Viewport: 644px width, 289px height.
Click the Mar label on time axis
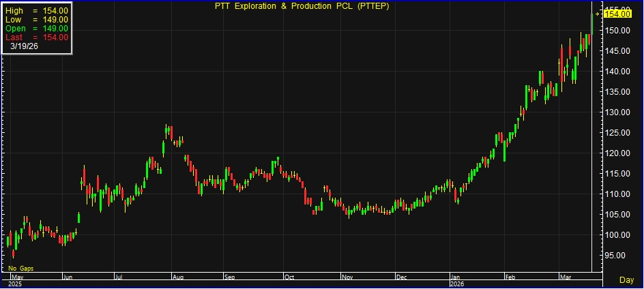pyautogui.click(x=565, y=277)
